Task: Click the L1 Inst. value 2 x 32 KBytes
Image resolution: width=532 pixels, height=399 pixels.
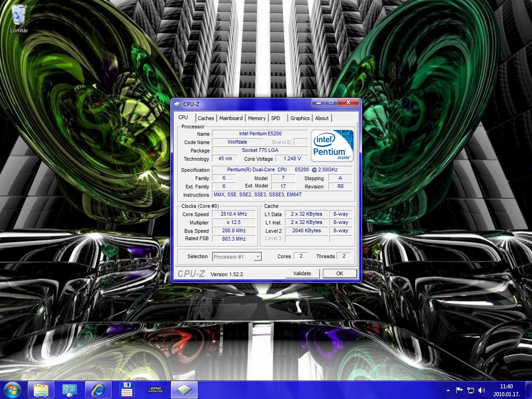Action: [307, 222]
